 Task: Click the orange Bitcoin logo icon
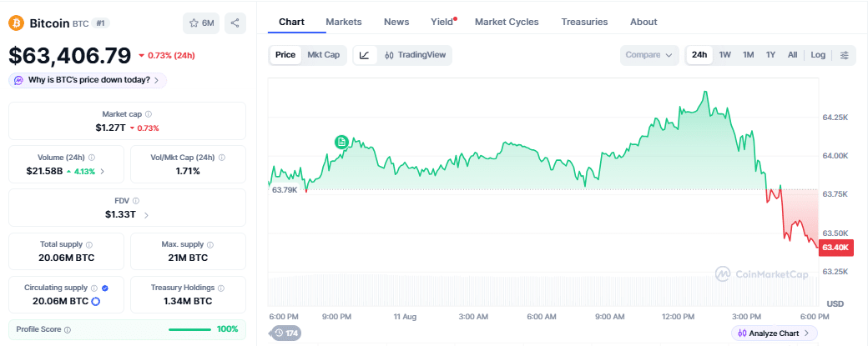coord(17,23)
